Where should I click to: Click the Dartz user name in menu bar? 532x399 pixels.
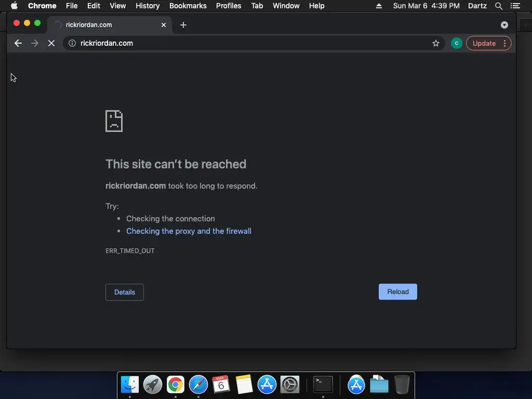[477, 6]
